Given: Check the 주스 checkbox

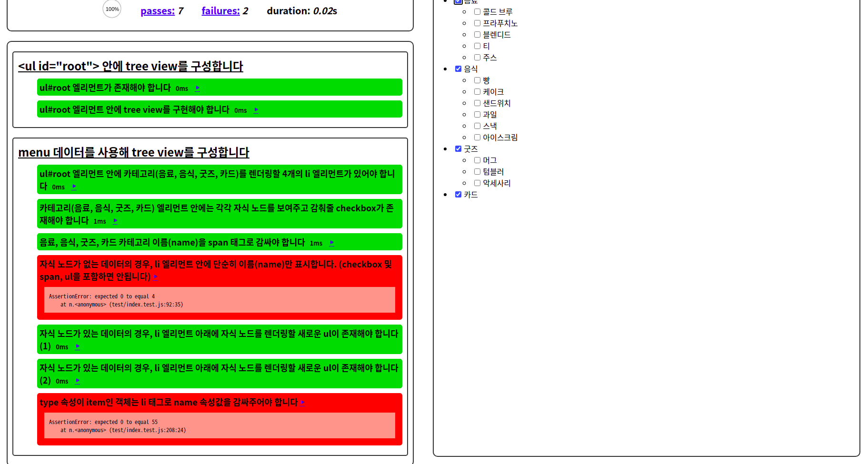Looking at the screenshot, I should 477,58.
